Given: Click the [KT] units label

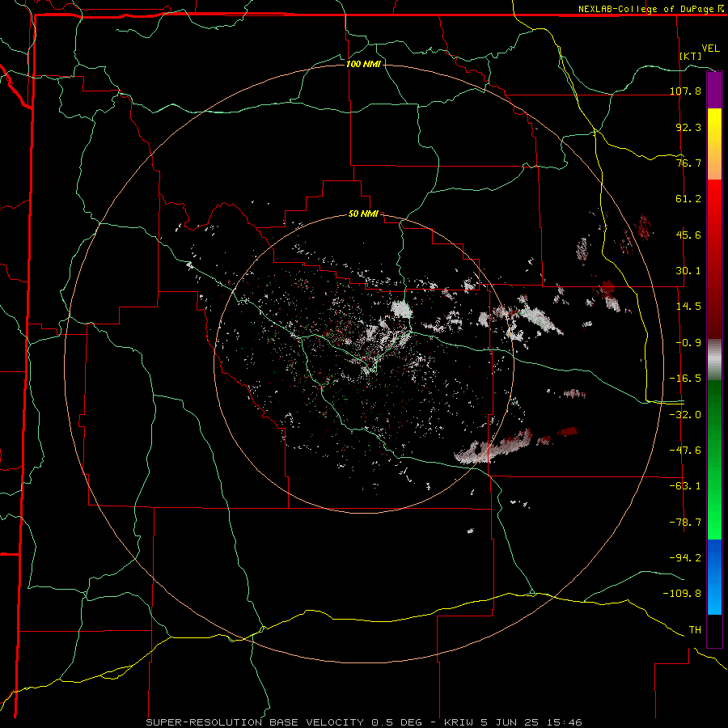Looking at the screenshot, I should [691, 56].
